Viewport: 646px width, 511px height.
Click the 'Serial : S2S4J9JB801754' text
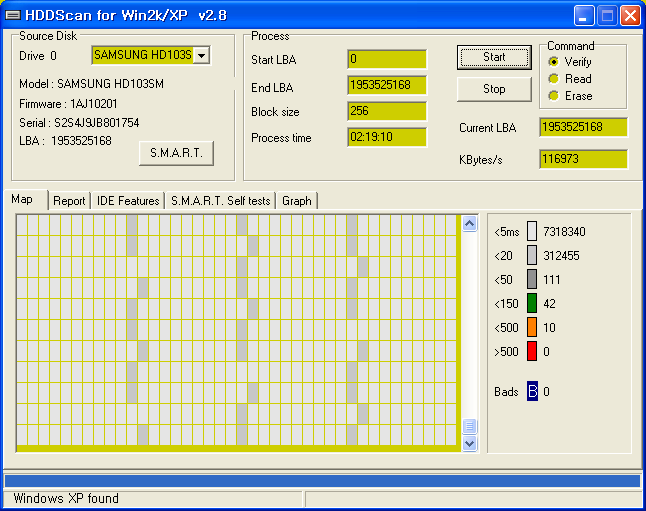pos(79,123)
